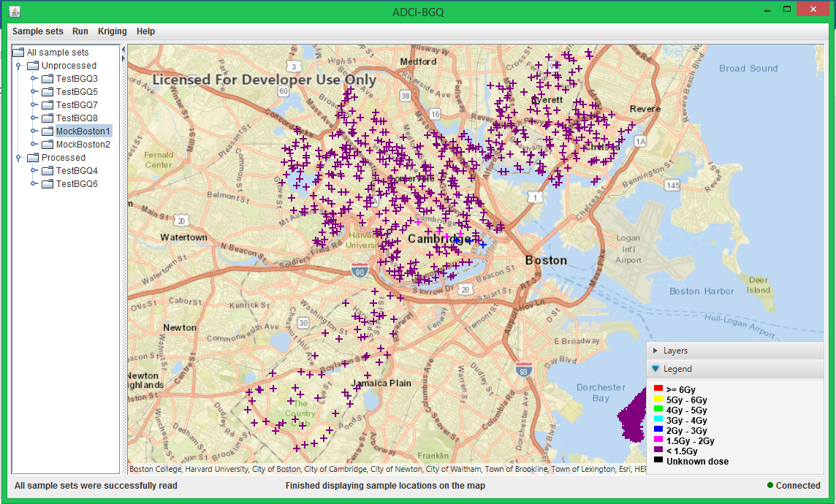
Task: Click the TestBGQ6 folder icon
Action: [x=47, y=184]
